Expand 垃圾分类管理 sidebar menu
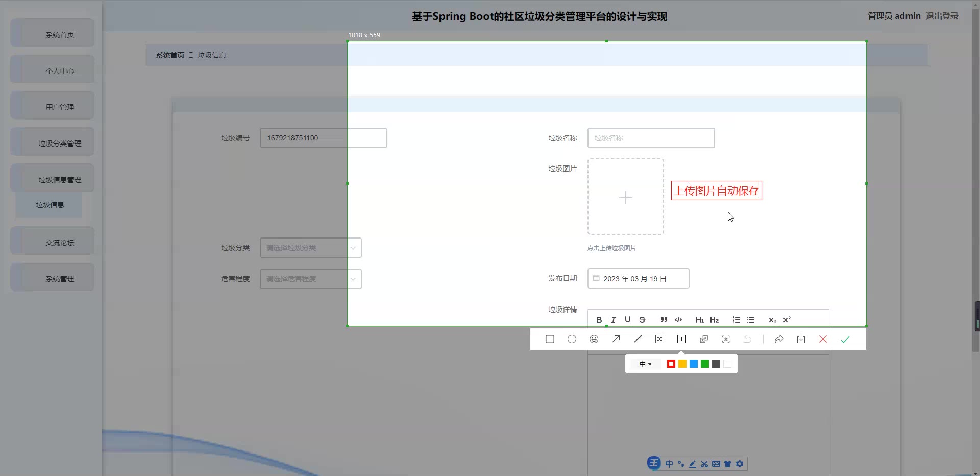Image resolution: width=980 pixels, height=476 pixels. point(53,142)
